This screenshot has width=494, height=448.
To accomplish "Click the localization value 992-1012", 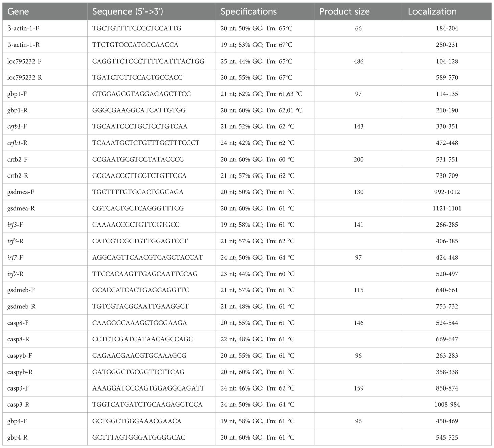I will coord(447,192).
